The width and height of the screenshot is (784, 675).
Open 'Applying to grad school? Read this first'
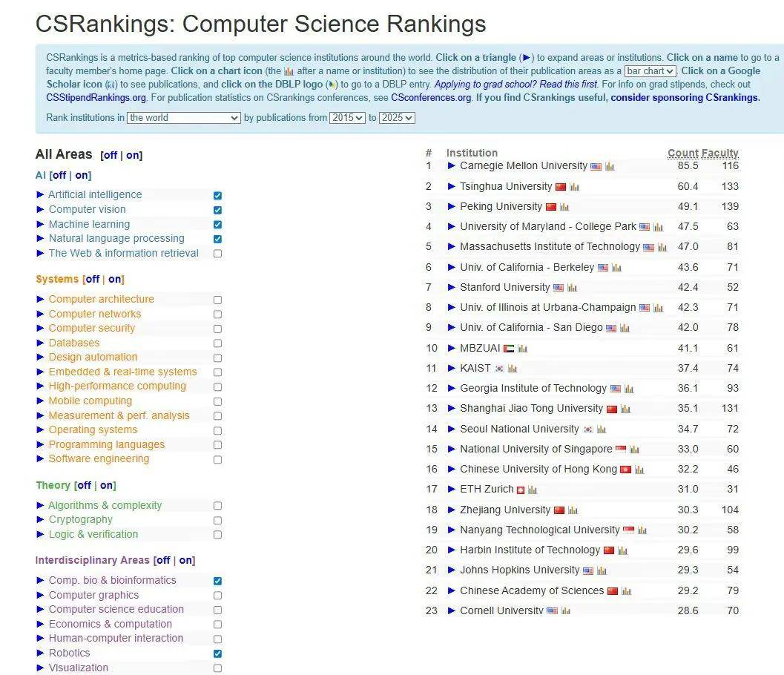(x=515, y=85)
